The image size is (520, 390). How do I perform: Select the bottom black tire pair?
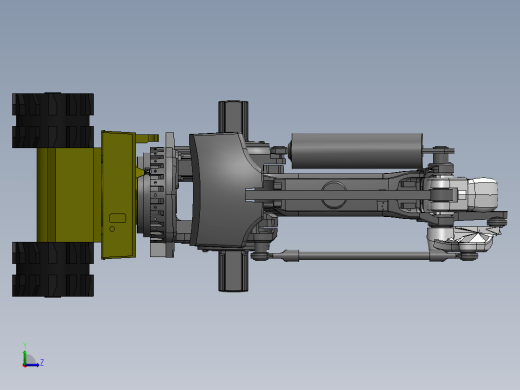tap(53, 269)
